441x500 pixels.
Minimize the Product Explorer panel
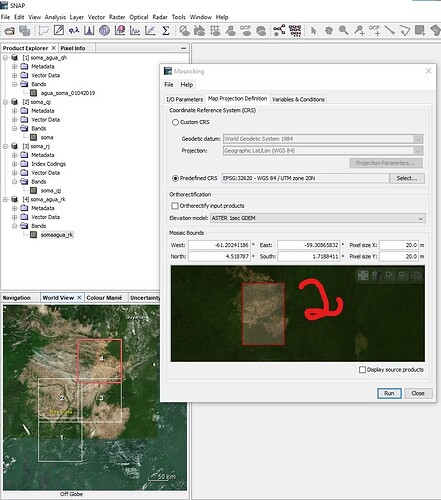coord(183,48)
